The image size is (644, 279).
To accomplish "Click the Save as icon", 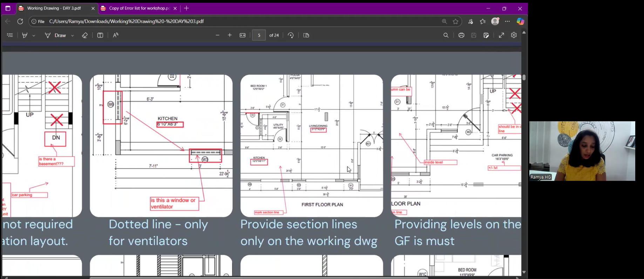I will click(486, 35).
